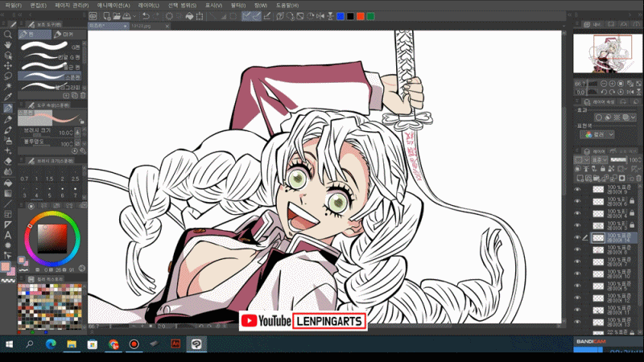The height and width of the screenshot is (362, 644).
Task: Open the 레이어(L) menu
Action: [149, 6]
